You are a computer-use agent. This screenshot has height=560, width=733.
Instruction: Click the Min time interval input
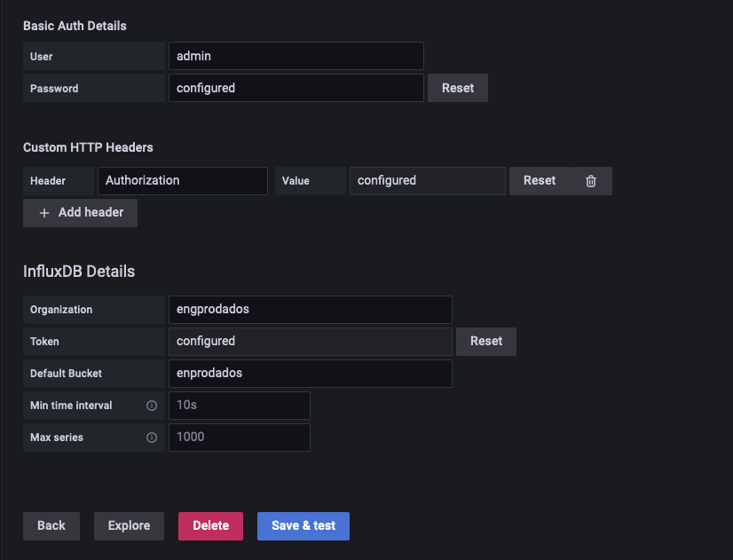[x=240, y=406]
